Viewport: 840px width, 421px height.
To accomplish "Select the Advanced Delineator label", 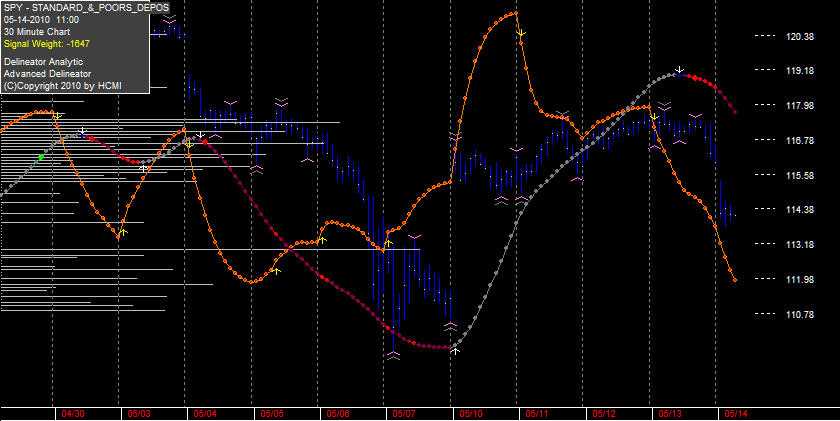I will (x=47, y=74).
